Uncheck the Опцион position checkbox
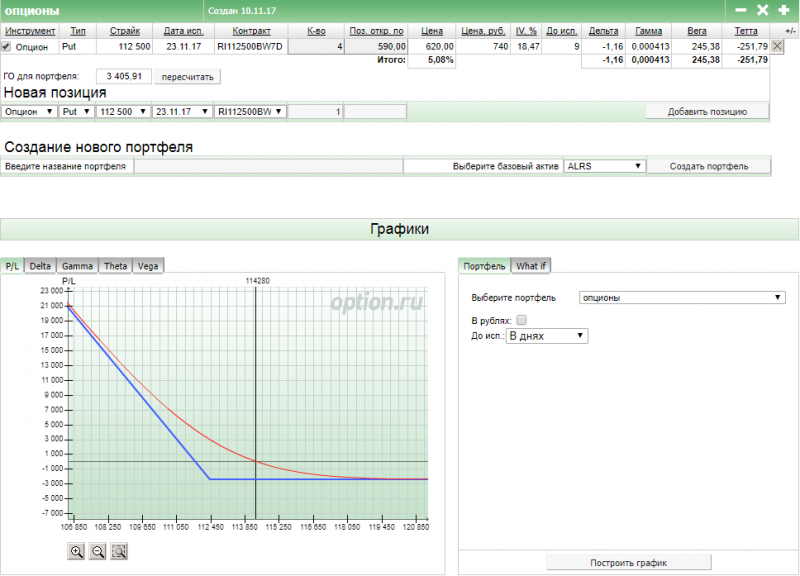Viewport: 800px width, 576px height. point(7,46)
